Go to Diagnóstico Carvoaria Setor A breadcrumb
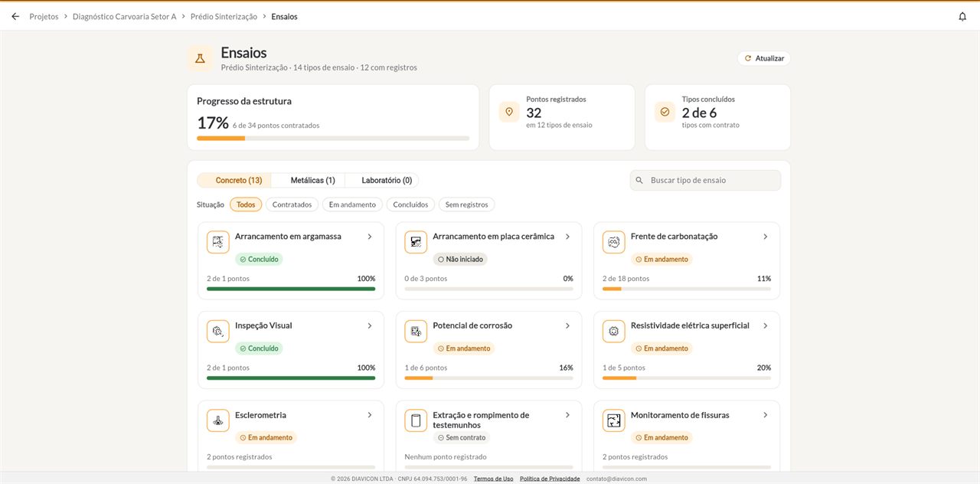 124,16
